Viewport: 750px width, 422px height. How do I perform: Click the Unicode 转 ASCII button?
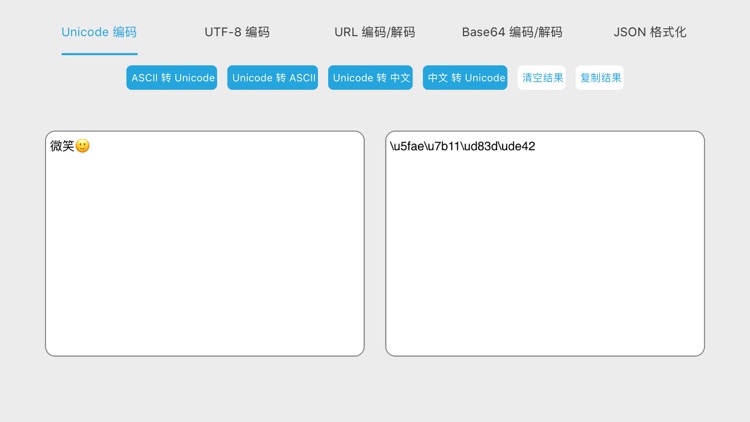(273, 78)
